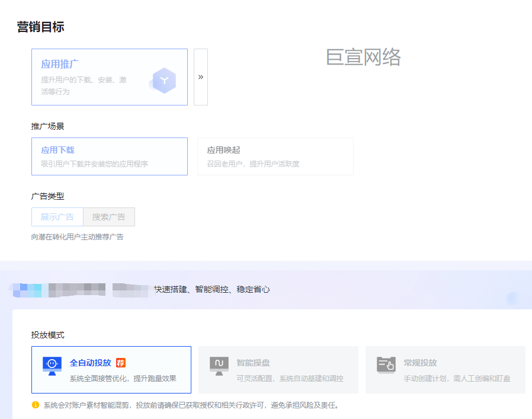Select the 应用下载 scenario card

coord(109,156)
